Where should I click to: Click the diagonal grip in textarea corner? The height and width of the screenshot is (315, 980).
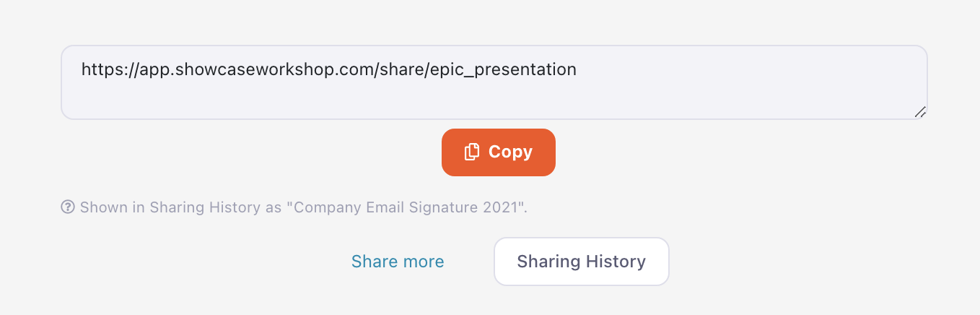tap(920, 112)
